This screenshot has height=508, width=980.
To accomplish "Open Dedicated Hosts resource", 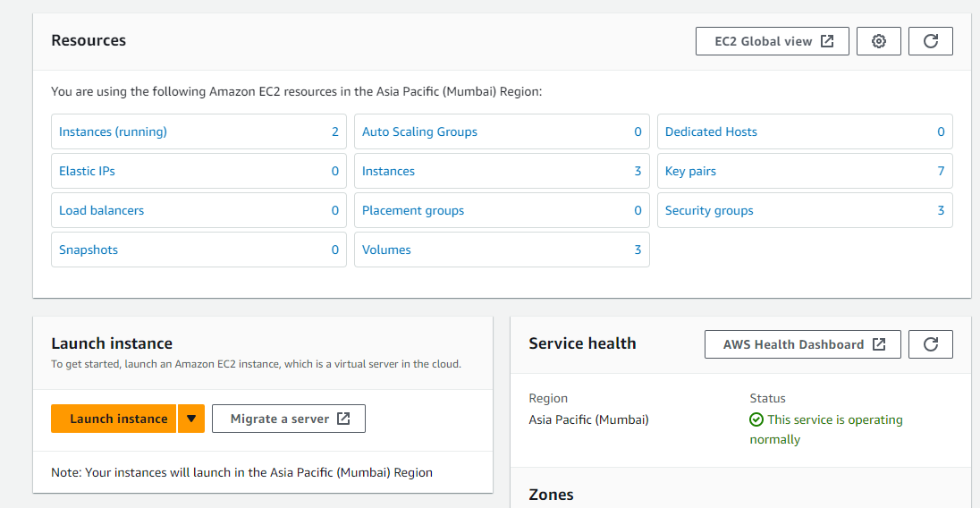I will click(x=711, y=131).
